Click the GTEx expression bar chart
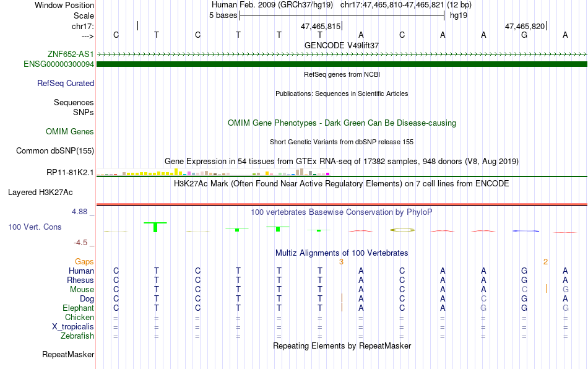The image size is (588, 369). tap(213, 172)
